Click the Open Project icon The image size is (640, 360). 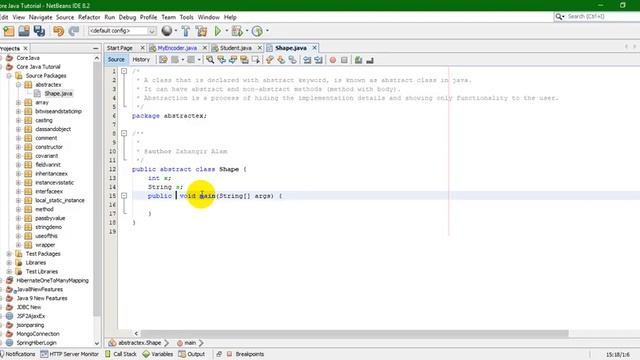click(24, 31)
